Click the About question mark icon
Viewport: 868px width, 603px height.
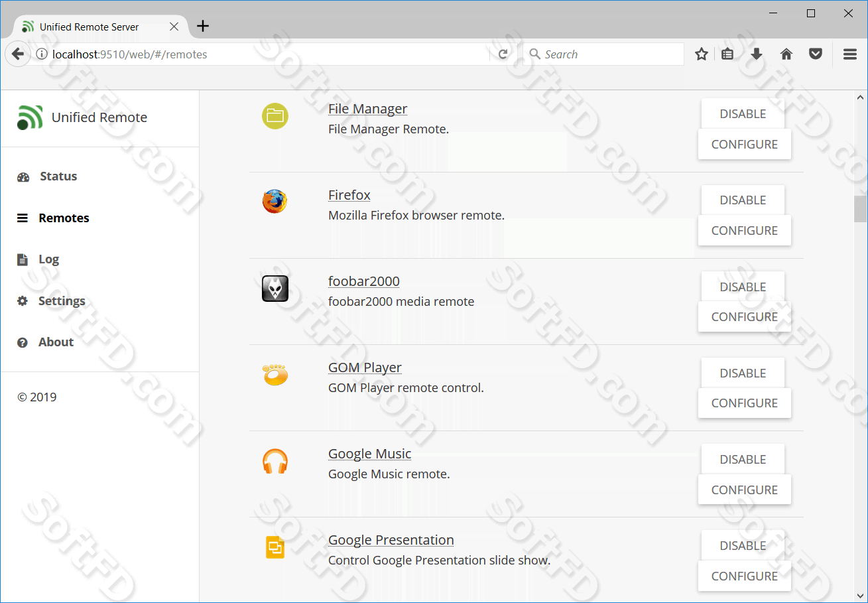[23, 342]
